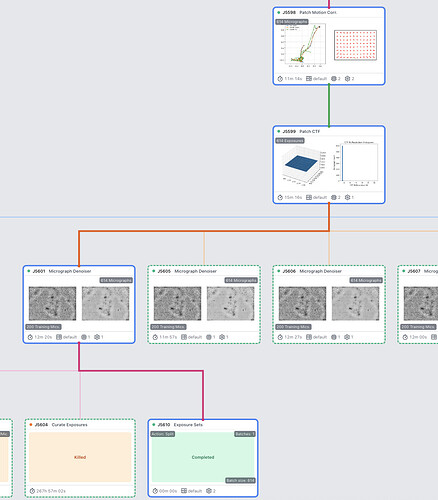Viewport: 438px width, 500px height.
Task: Click the runtime clock icon on J5601 card
Action: pos(30,337)
